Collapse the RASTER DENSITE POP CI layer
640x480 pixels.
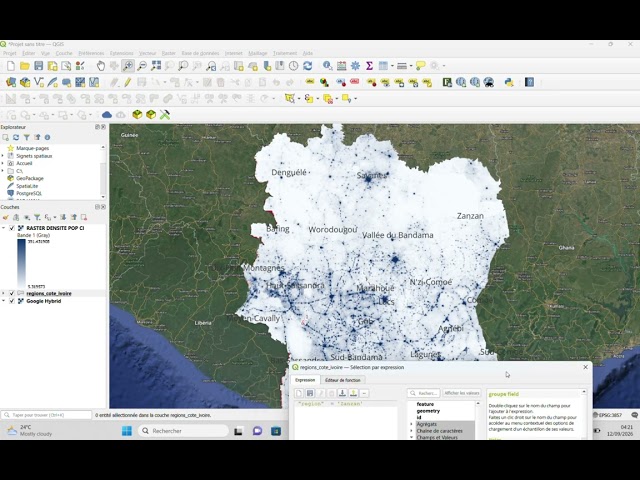4,228
